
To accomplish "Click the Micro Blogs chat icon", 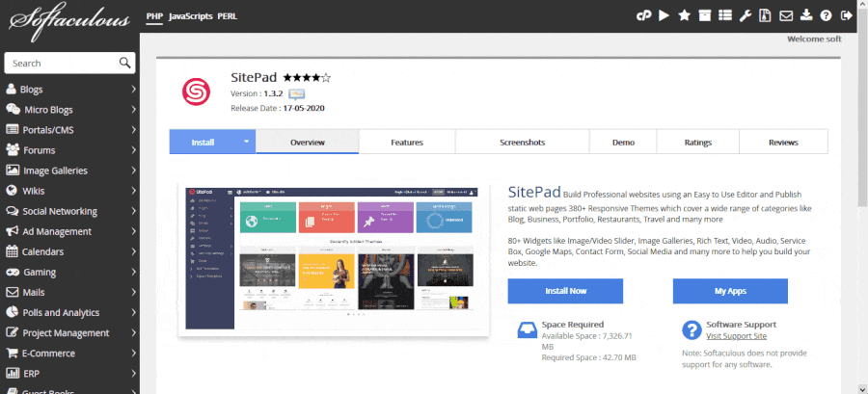I will (13, 110).
